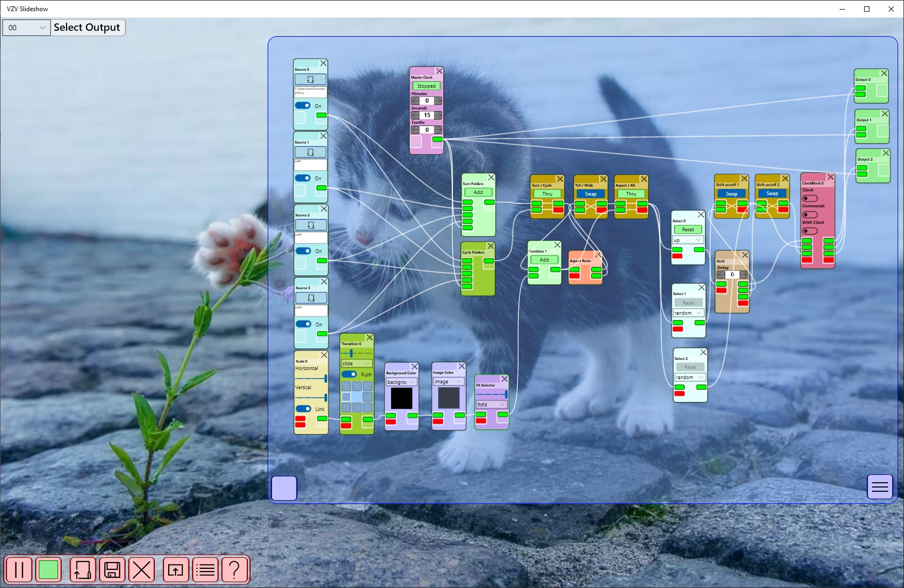Close the Sum Folders node

[491, 178]
